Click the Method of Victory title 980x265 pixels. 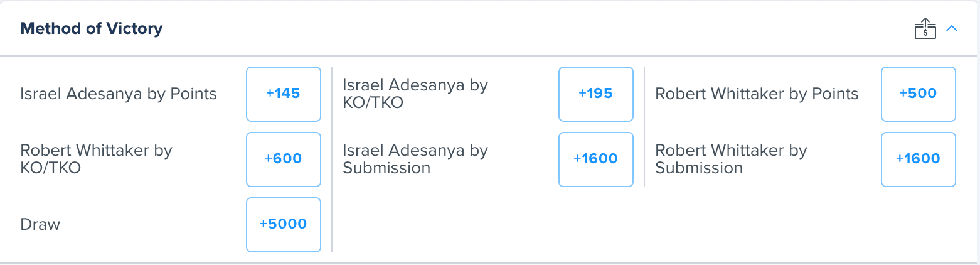coord(92,29)
